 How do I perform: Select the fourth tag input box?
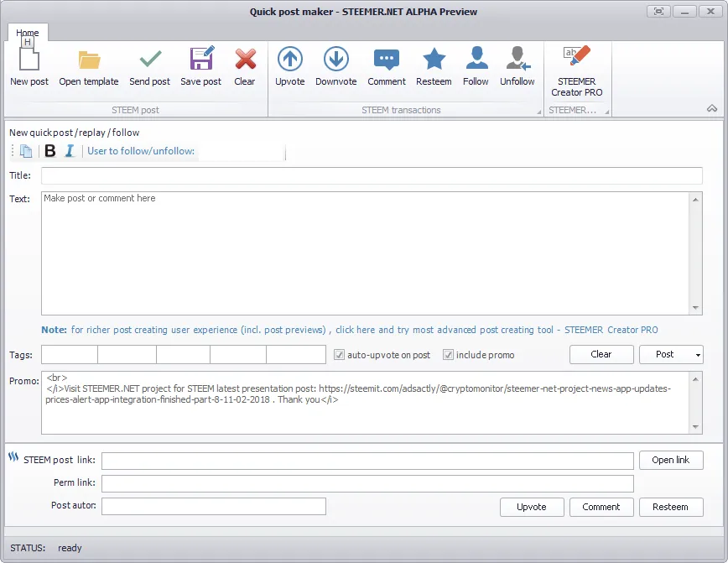point(238,354)
